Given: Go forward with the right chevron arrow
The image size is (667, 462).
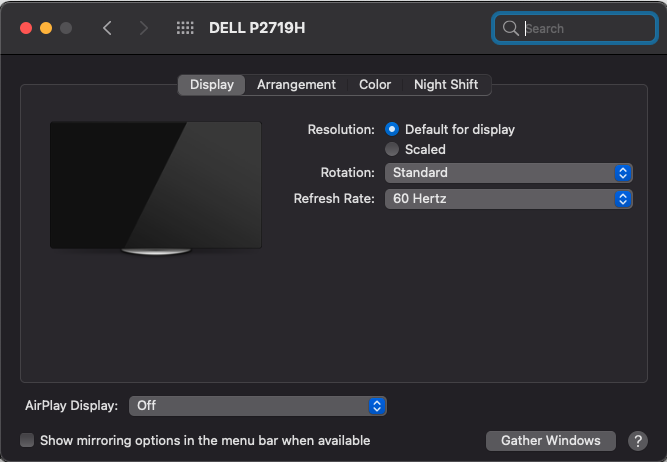Looking at the screenshot, I should [144, 29].
